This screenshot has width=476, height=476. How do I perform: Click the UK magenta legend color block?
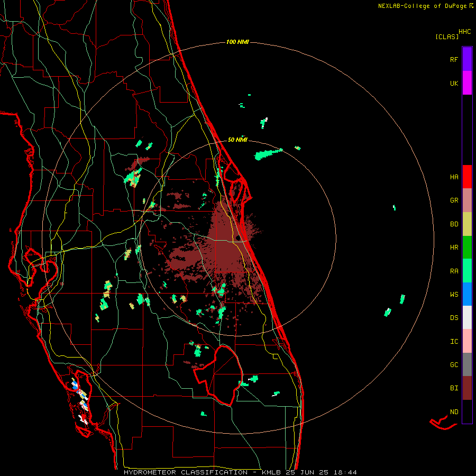click(467, 83)
